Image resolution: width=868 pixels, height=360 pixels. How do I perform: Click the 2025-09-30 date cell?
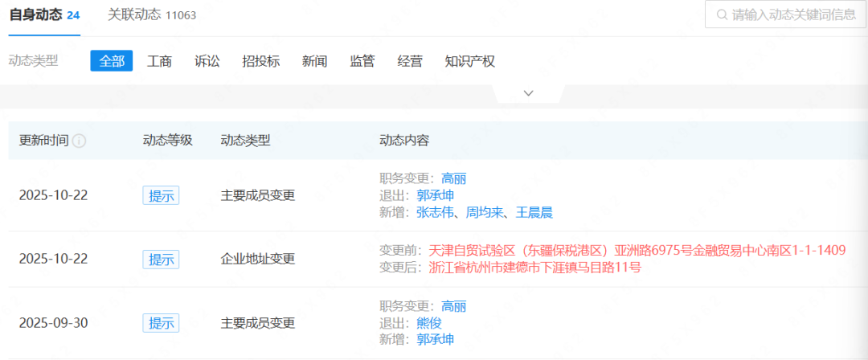pyautogui.click(x=53, y=323)
